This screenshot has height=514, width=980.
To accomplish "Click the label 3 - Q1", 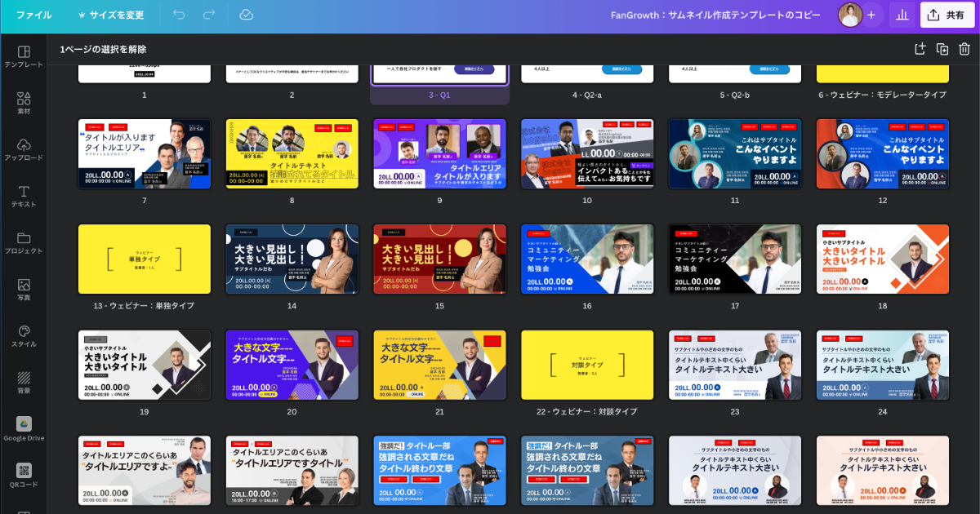I will [x=439, y=95].
